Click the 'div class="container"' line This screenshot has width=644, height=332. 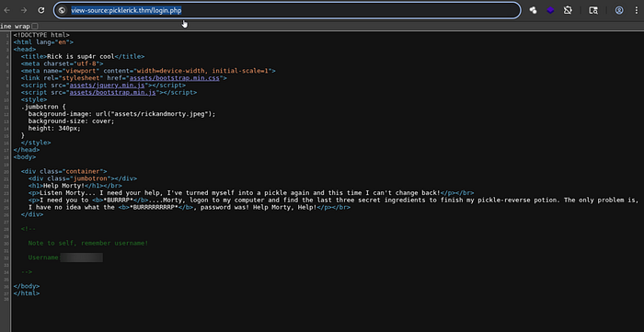coord(64,172)
